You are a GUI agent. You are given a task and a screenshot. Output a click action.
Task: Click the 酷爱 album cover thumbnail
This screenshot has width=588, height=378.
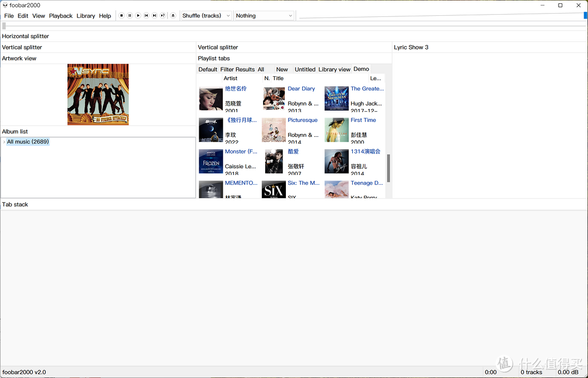pyautogui.click(x=274, y=162)
